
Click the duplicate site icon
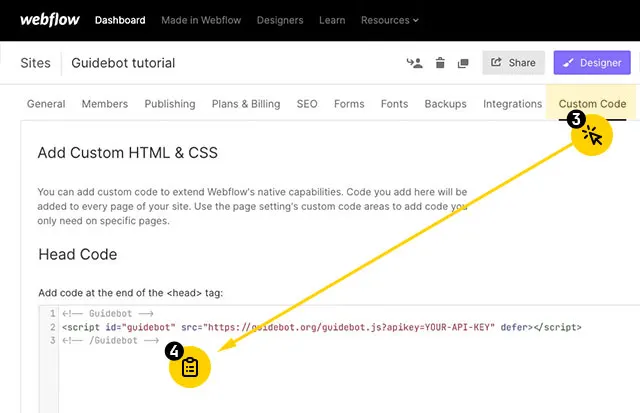pyautogui.click(x=463, y=63)
